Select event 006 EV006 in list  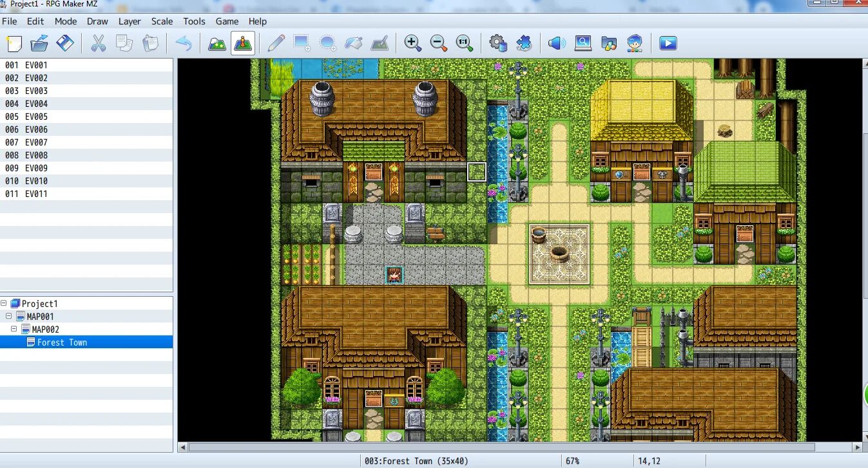[x=86, y=129]
